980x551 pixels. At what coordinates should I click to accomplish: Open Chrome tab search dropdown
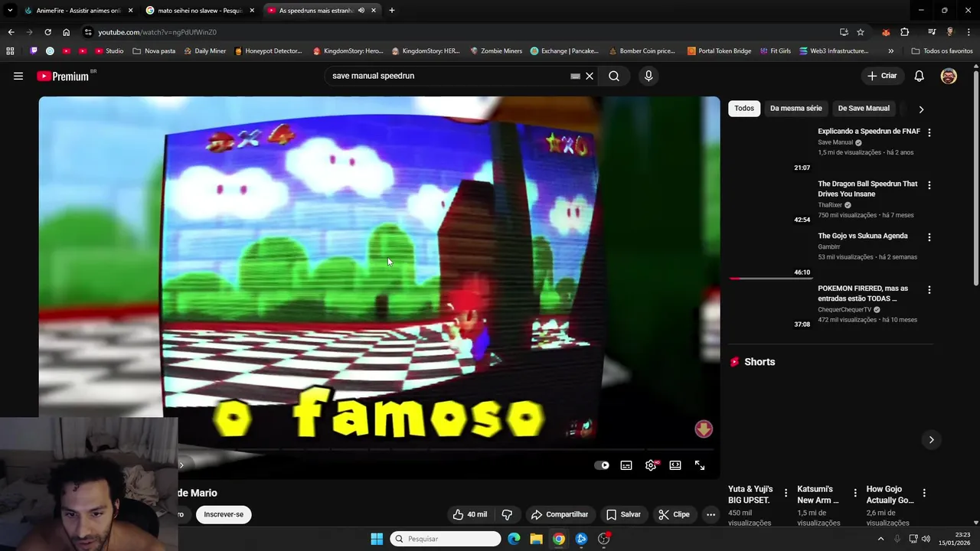(x=10, y=11)
